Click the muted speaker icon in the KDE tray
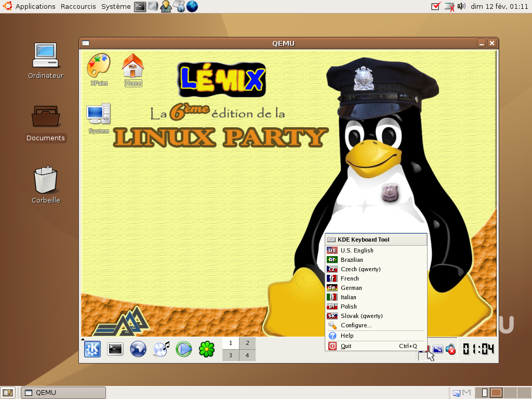Image resolution: width=532 pixels, height=399 pixels. coord(450,349)
